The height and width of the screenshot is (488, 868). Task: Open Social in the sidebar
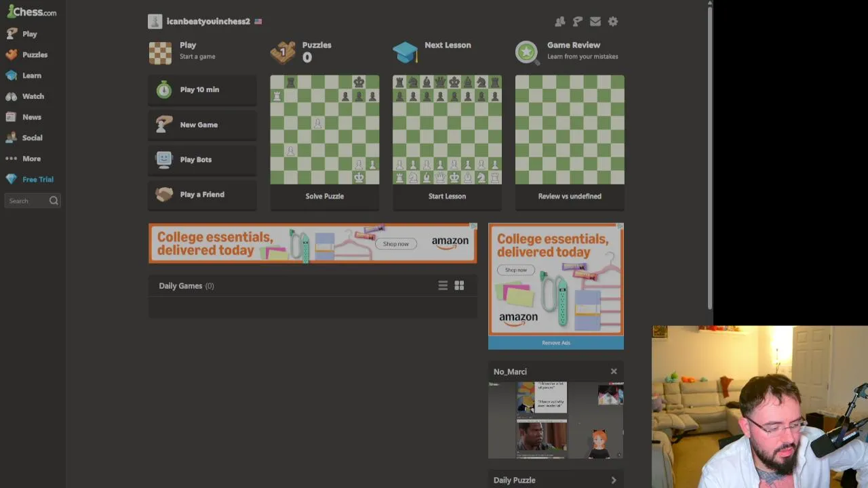(x=32, y=138)
